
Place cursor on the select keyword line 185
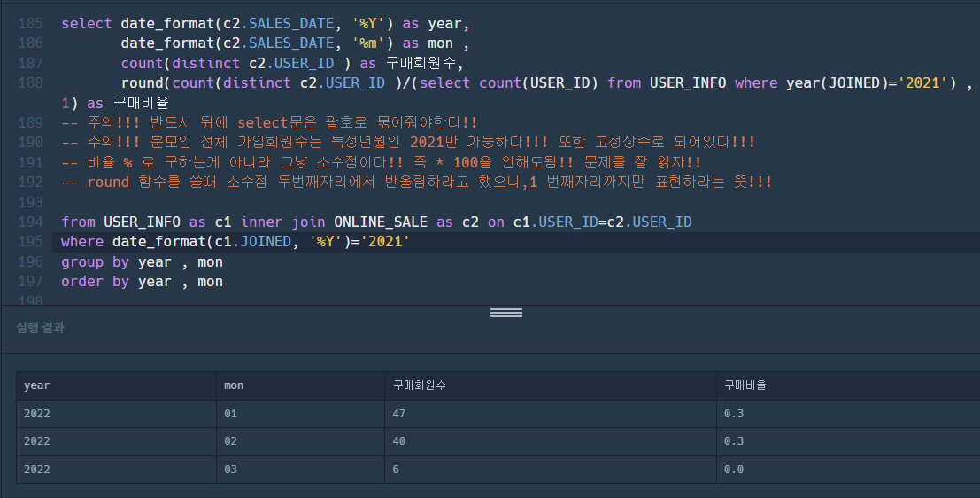86,24
